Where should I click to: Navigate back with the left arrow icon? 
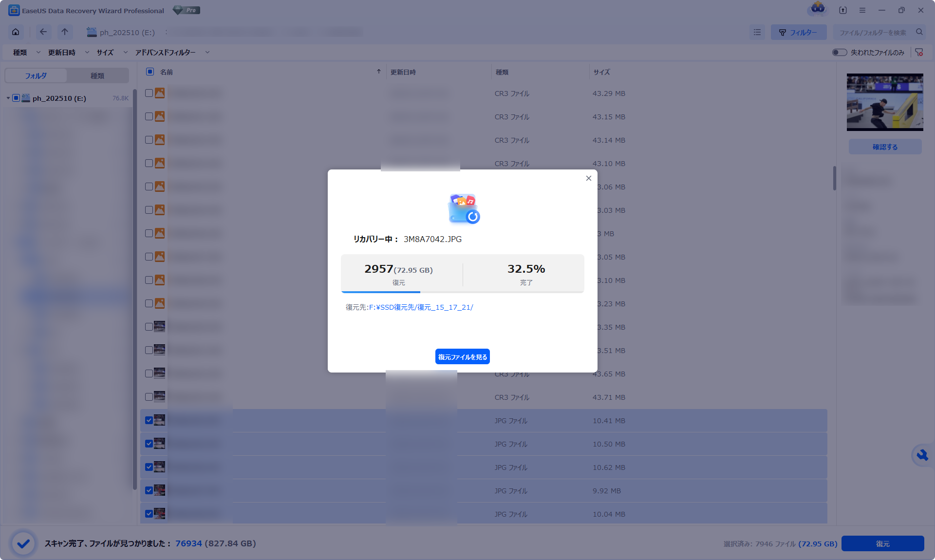click(x=43, y=32)
